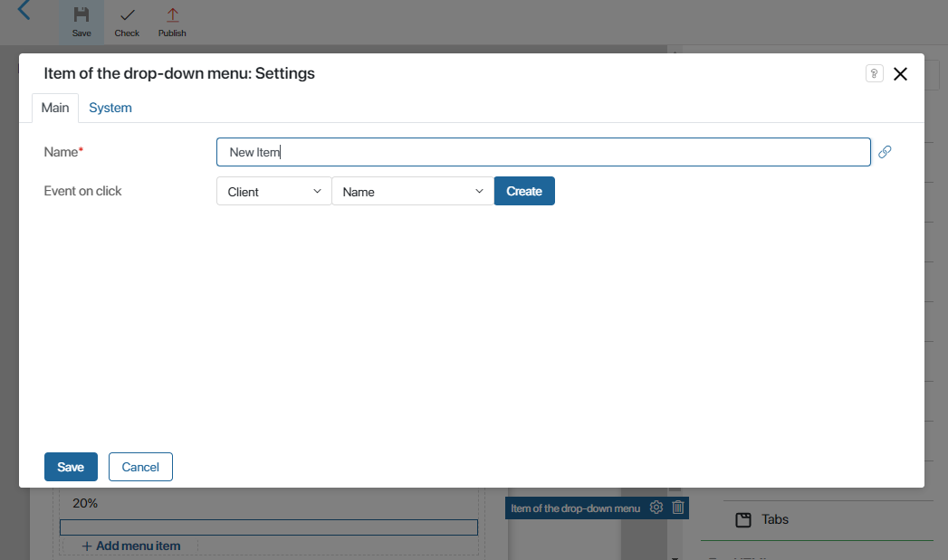Switch to the System tab
The image size is (948, 560).
coord(110,108)
